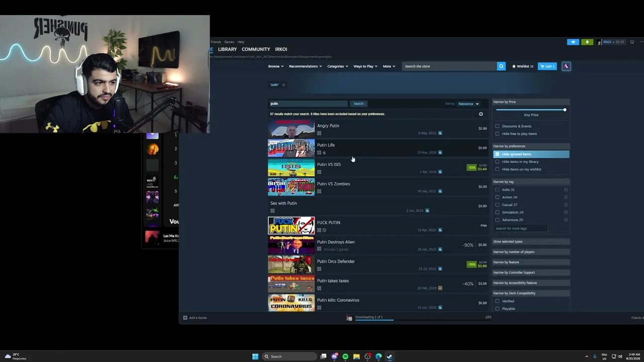
Task: Expand Show selected types section
Action: tap(531, 242)
